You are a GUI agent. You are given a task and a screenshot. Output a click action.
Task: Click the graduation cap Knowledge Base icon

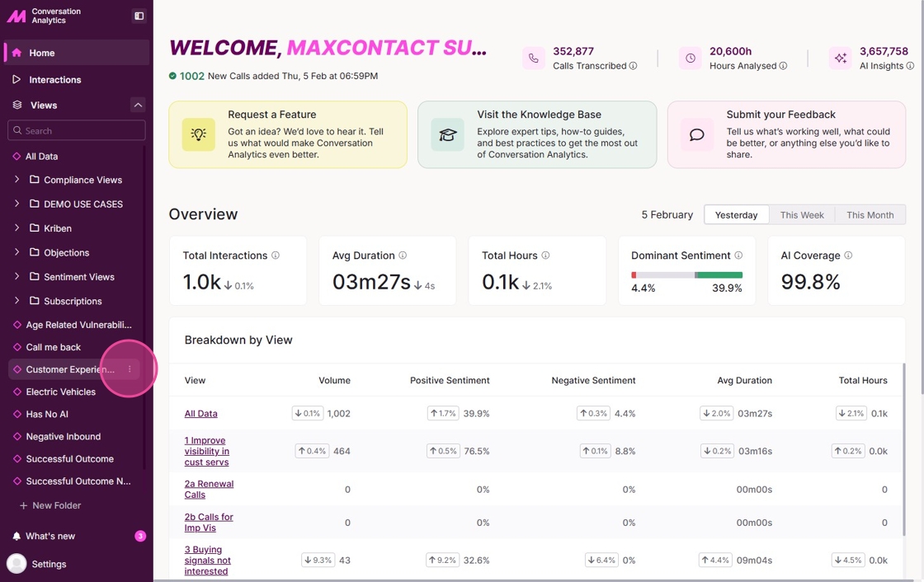[x=448, y=134]
